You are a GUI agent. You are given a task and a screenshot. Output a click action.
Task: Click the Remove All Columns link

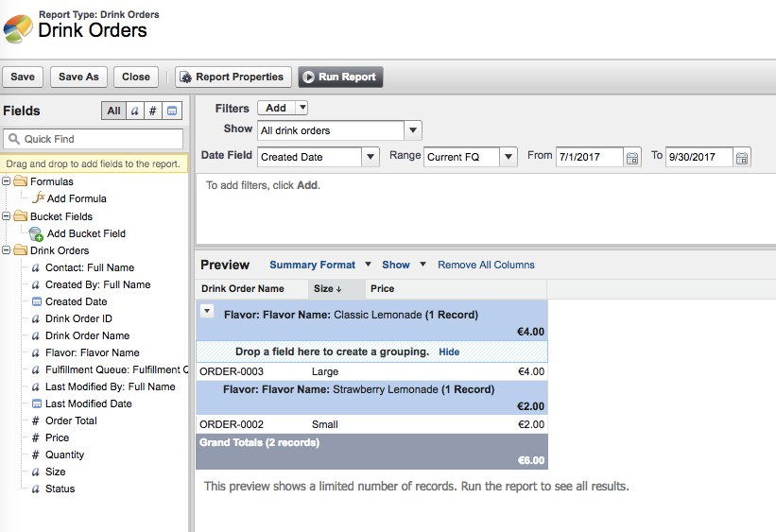coord(486,265)
